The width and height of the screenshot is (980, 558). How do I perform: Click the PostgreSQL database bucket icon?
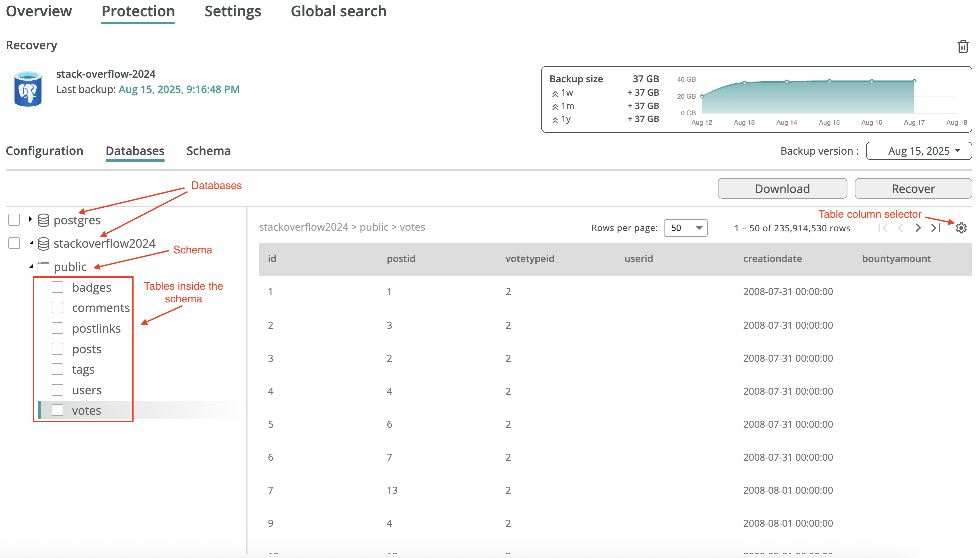[x=28, y=89]
